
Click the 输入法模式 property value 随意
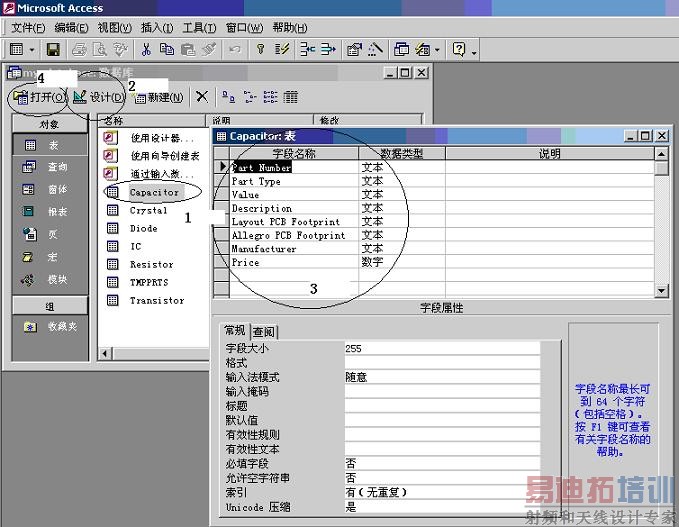442,377
